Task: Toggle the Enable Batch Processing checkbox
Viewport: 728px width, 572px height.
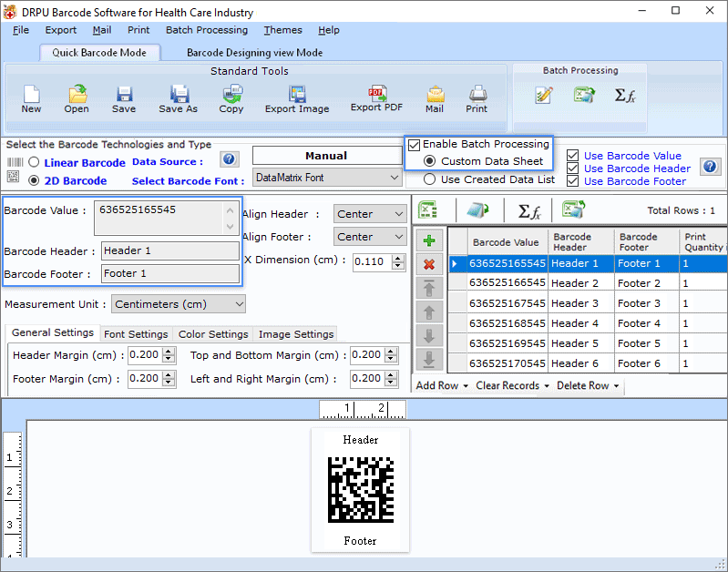Action: (x=415, y=145)
